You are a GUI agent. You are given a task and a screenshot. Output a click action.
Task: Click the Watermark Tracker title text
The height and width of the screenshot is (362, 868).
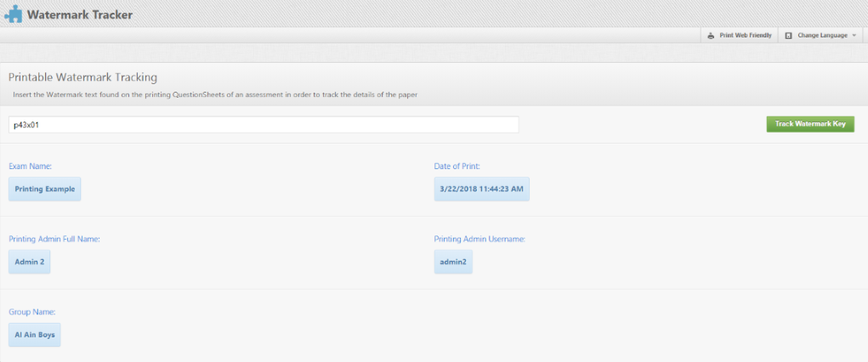80,14
